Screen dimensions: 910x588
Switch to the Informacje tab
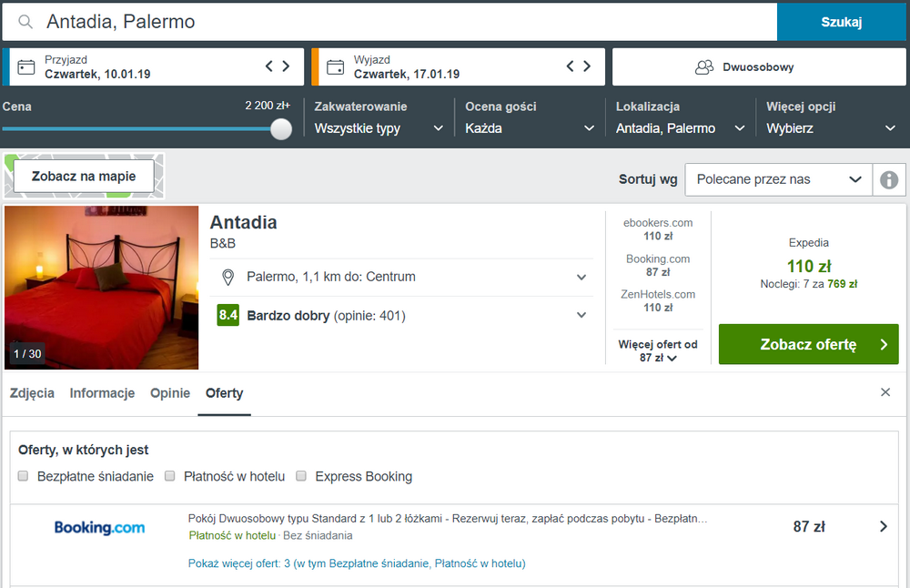click(x=102, y=393)
